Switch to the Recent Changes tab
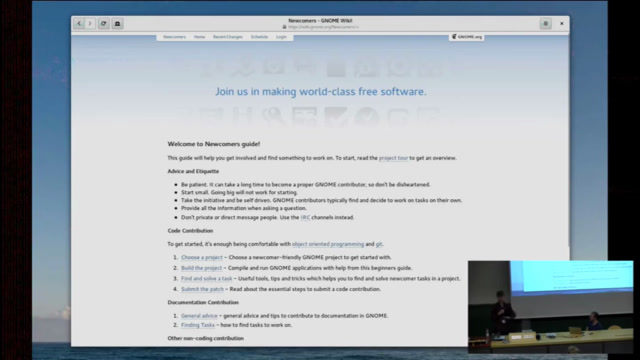 pyautogui.click(x=227, y=37)
